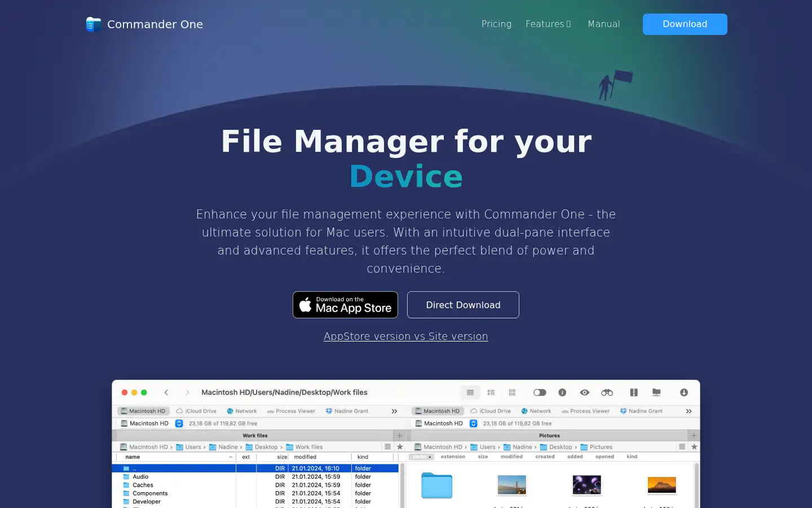
Task: Click the download arrow circle icon in toolbar
Action: point(684,392)
